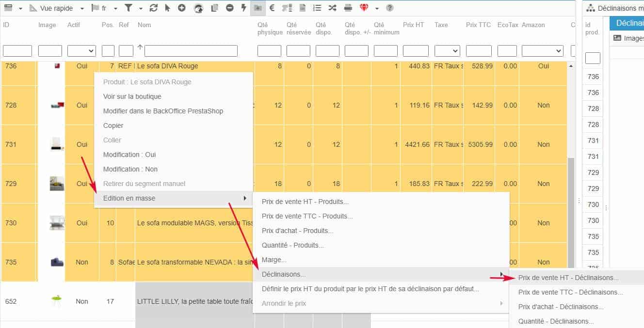Click the Nom column filter field

[191, 51]
